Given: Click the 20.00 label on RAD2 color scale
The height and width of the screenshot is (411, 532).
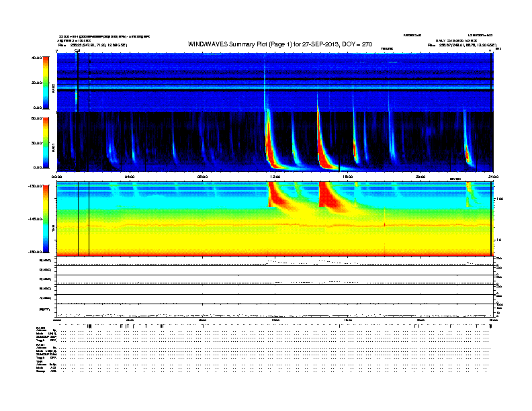Looking at the screenshot, I should click(37, 83).
